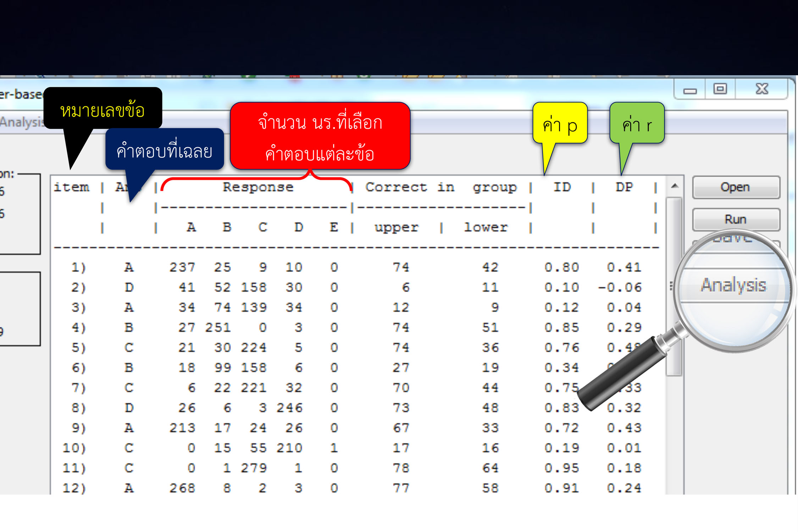Minimize the analysis window

[690, 90]
